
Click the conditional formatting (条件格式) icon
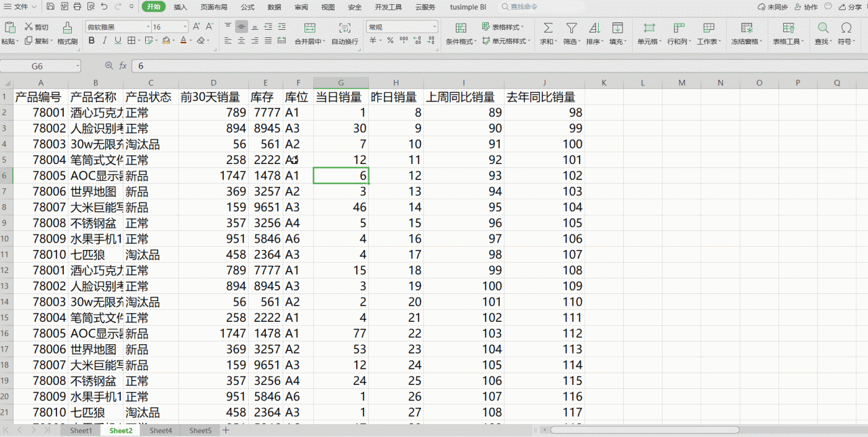pos(461,28)
